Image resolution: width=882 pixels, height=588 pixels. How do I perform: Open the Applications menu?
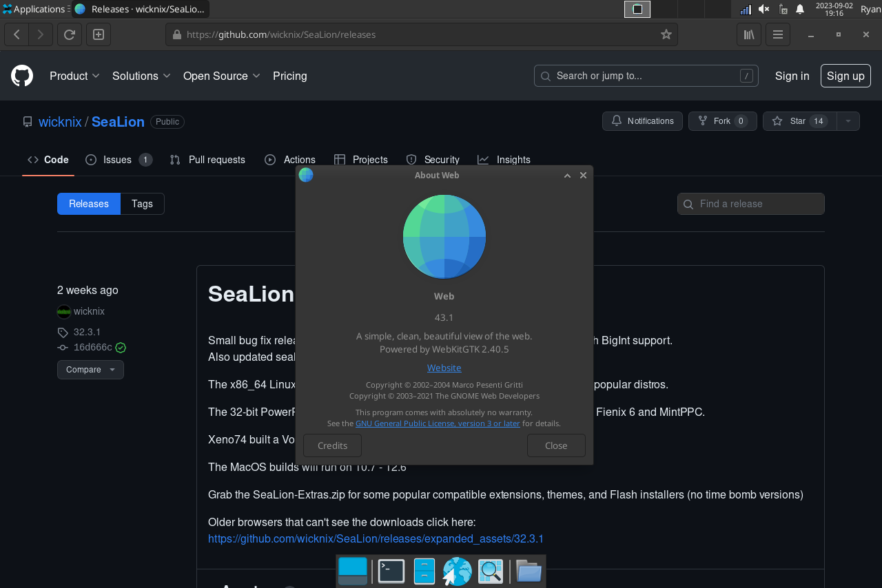[x=34, y=9]
